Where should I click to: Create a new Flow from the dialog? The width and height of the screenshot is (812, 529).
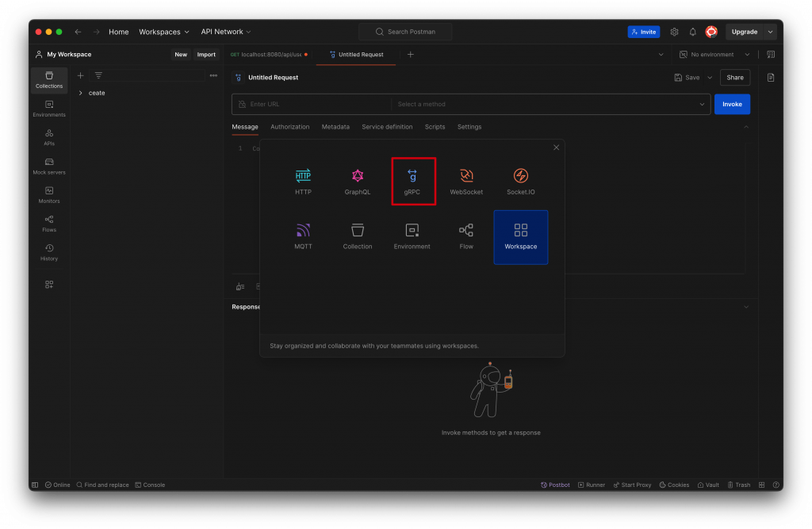click(x=466, y=237)
